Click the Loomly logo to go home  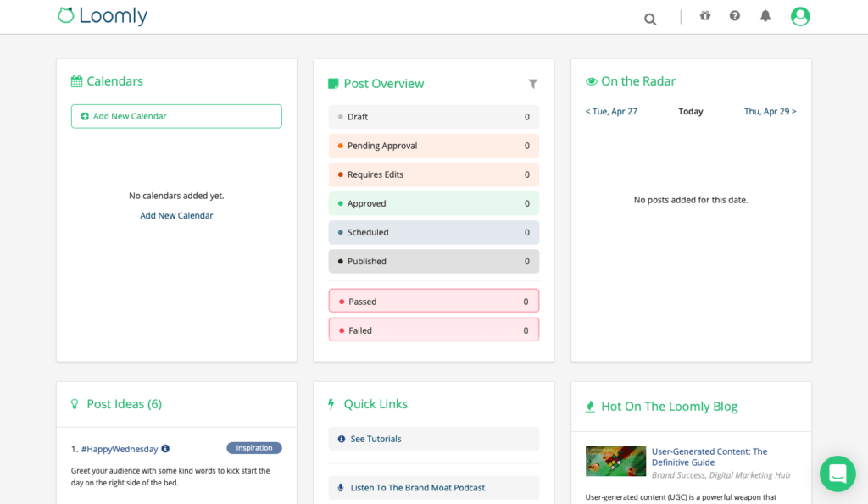102,15
